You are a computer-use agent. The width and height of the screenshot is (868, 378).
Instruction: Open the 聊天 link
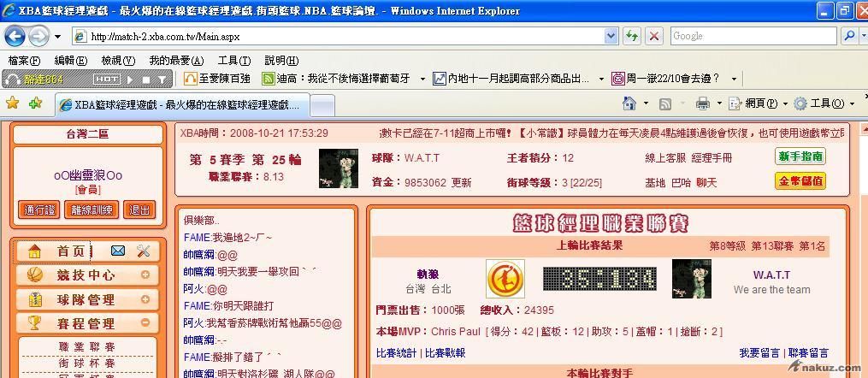pos(707,183)
